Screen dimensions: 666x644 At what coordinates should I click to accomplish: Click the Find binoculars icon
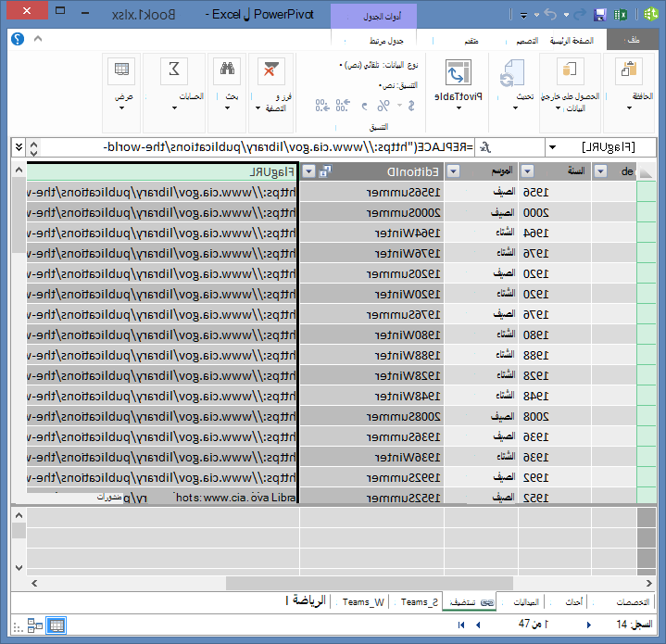click(227, 71)
